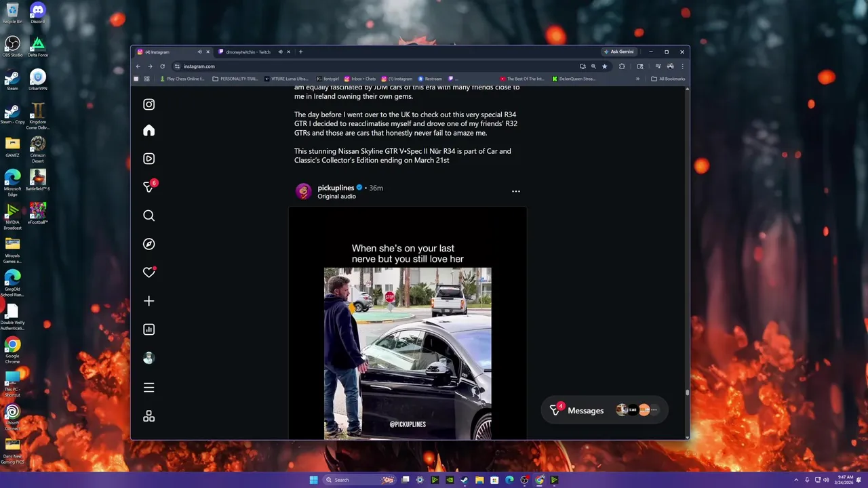Open Explore compass icon in sidebar
Image resolution: width=868 pixels, height=488 pixels.
coord(149,244)
